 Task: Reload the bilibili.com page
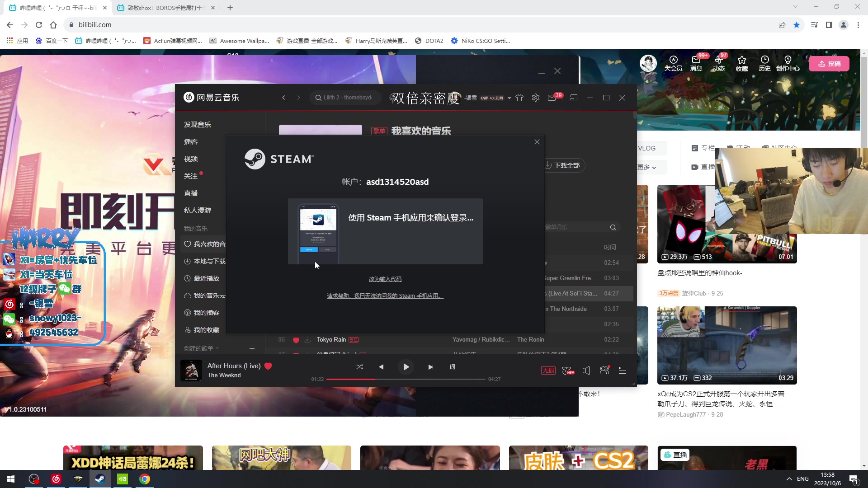39,25
